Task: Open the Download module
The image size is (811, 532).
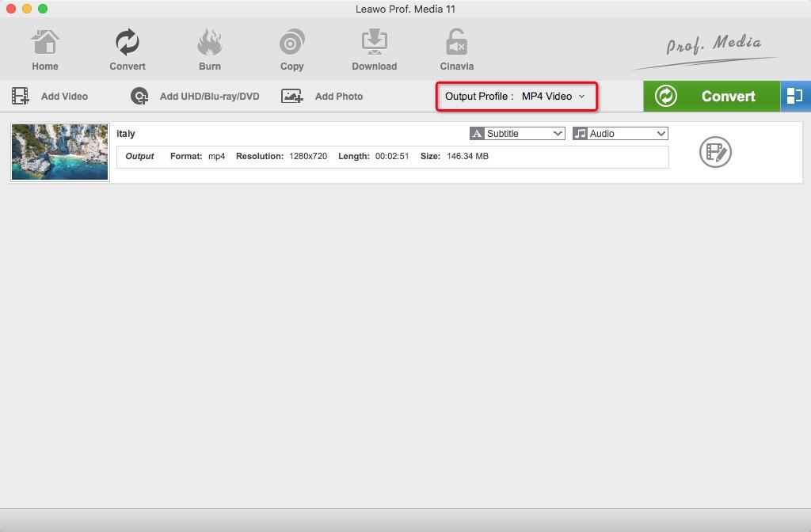Action: pyautogui.click(x=374, y=47)
